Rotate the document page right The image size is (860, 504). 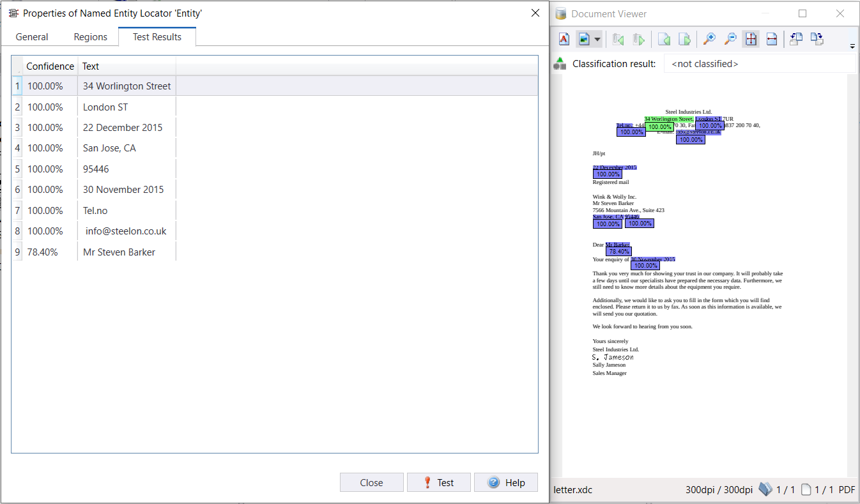point(817,39)
